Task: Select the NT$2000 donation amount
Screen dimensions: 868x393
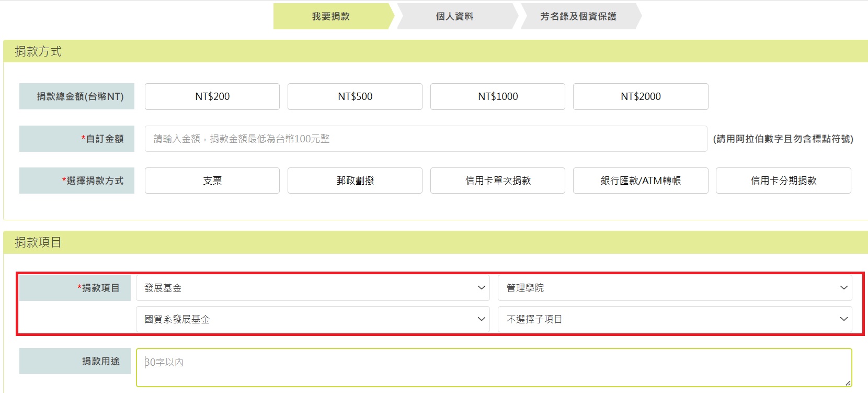Action: click(640, 96)
